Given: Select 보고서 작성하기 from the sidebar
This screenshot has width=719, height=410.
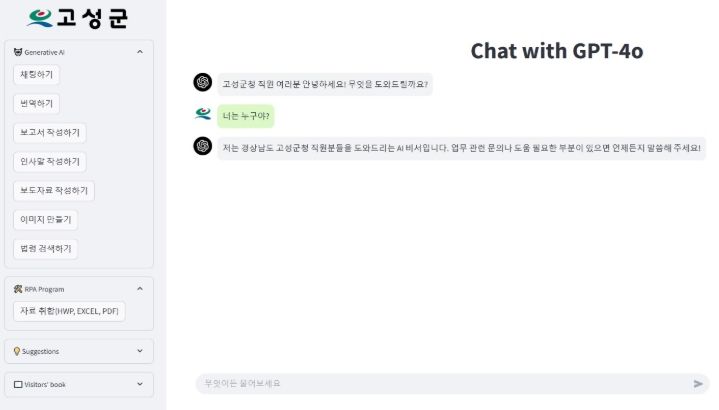Looking at the screenshot, I should coord(50,133).
